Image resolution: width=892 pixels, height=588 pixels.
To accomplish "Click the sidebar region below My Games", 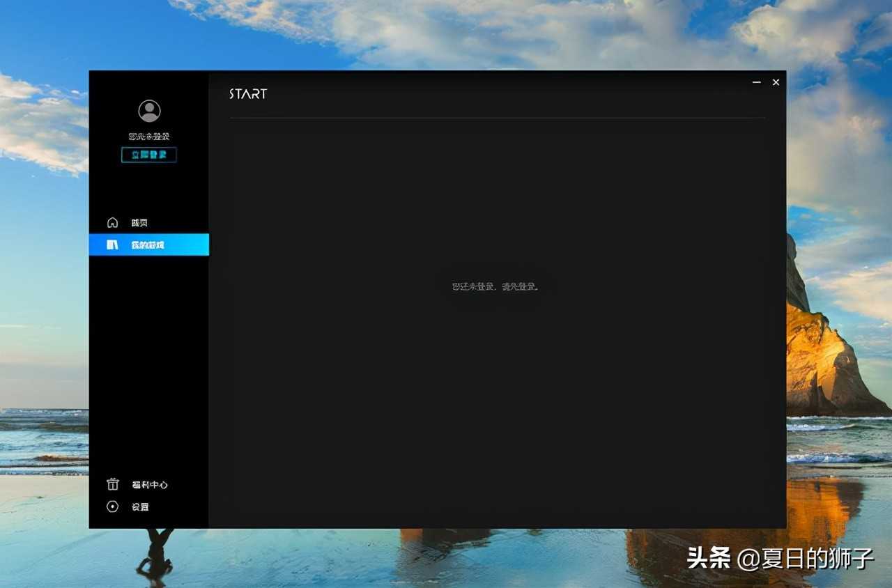I will [x=148, y=348].
